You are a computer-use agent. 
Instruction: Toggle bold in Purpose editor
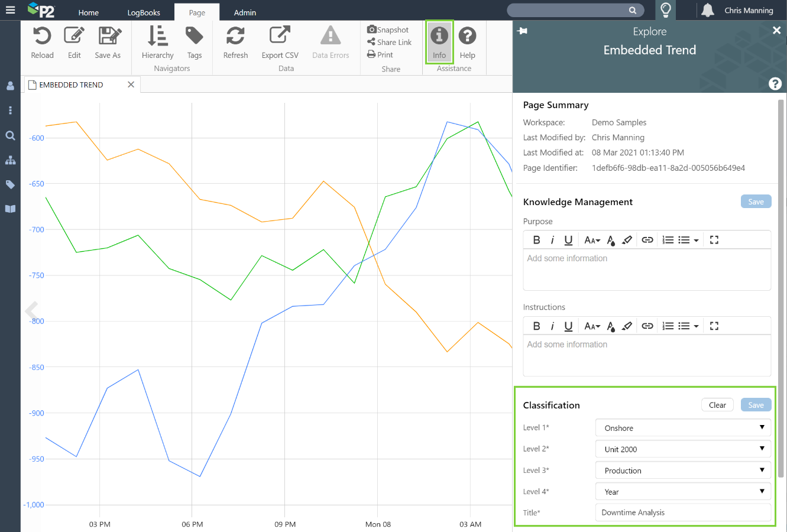coord(536,240)
